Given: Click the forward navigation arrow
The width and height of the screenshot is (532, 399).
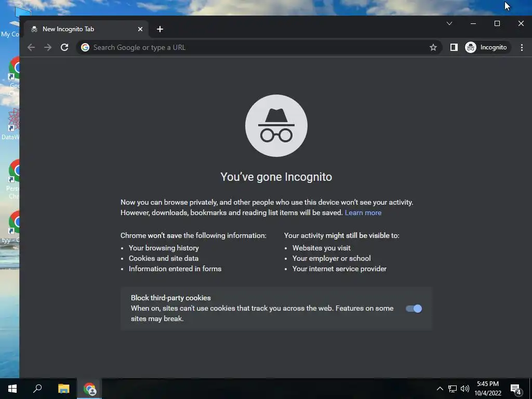Looking at the screenshot, I should 48,47.
